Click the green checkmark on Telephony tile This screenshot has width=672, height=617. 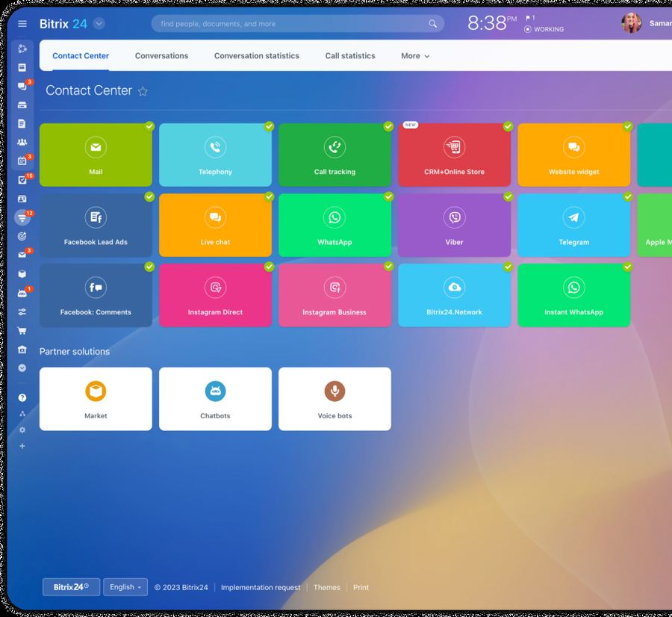pyautogui.click(x=269, y=126)
